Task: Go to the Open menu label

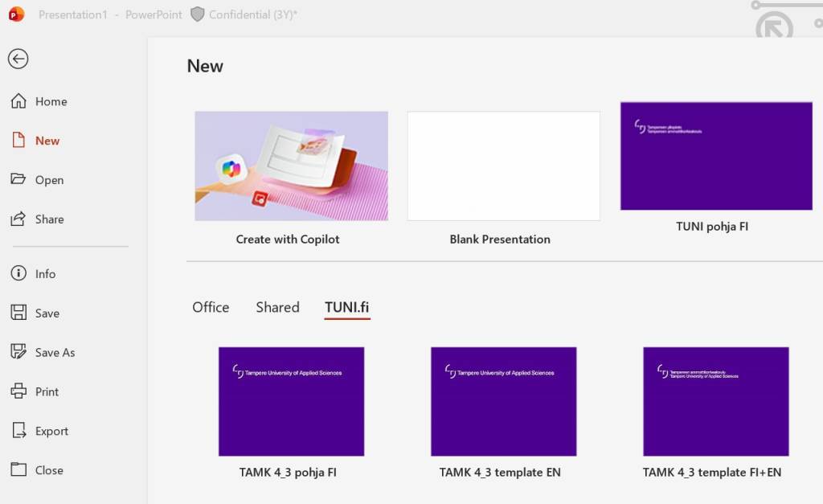Action: (x=49, y=180)
